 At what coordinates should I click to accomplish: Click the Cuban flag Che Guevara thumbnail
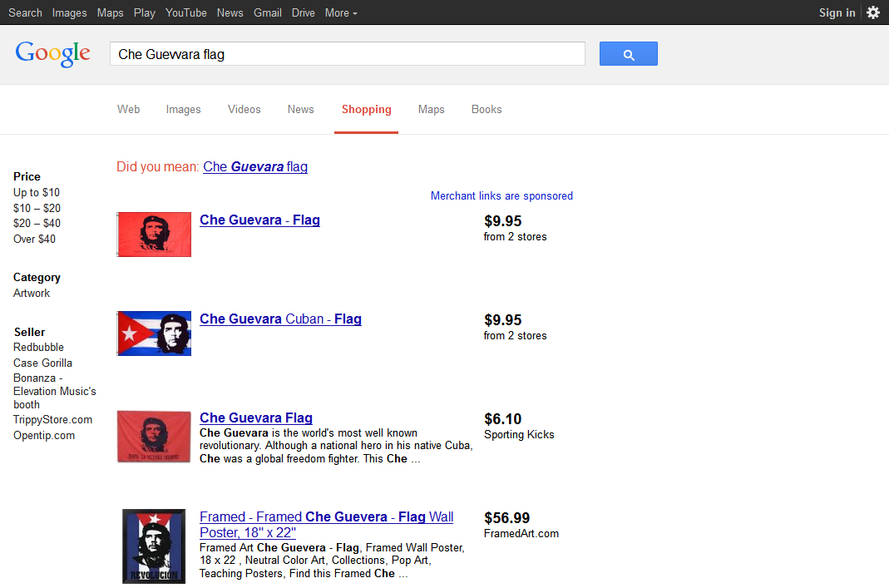pyautogui.click(x=154, y=334)
